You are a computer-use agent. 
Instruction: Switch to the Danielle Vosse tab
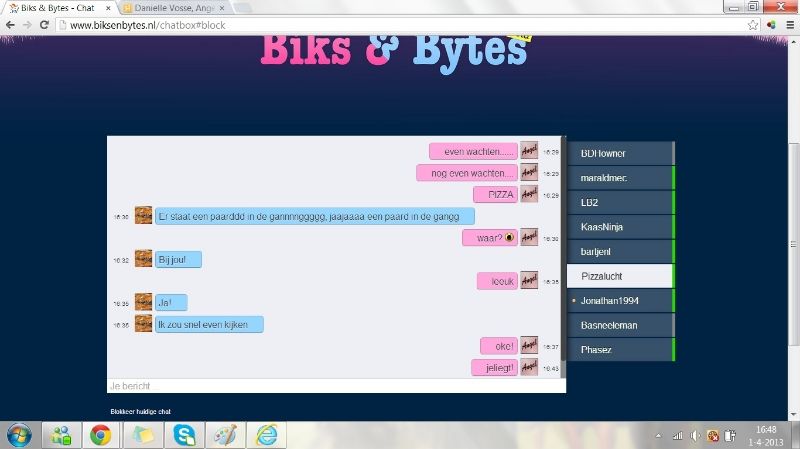pos(175,8)
